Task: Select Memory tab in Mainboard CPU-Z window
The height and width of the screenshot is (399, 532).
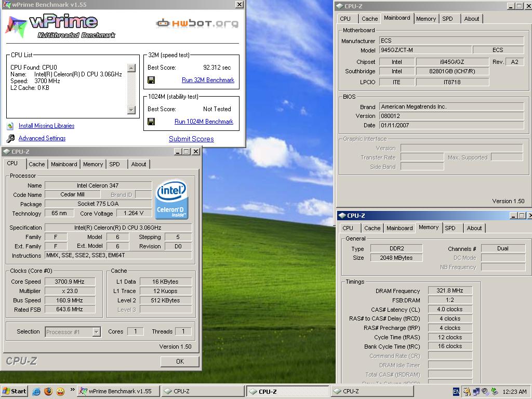Action: pos(426,19)
